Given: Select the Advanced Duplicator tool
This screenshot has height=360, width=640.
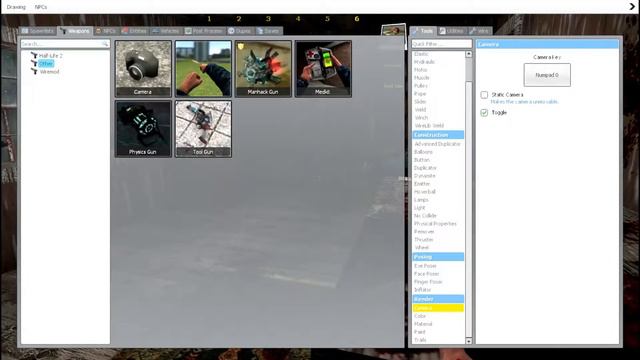Looking at the screenshot, I should click(x=438, y=144).
